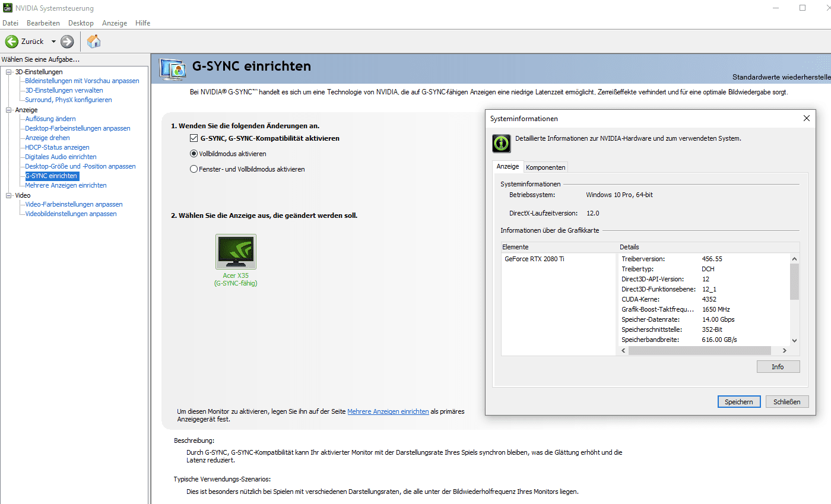Screen dimensions: 831x504
Task: Switch to the Anzeige tab in dialog
Action: click(508, 167)
